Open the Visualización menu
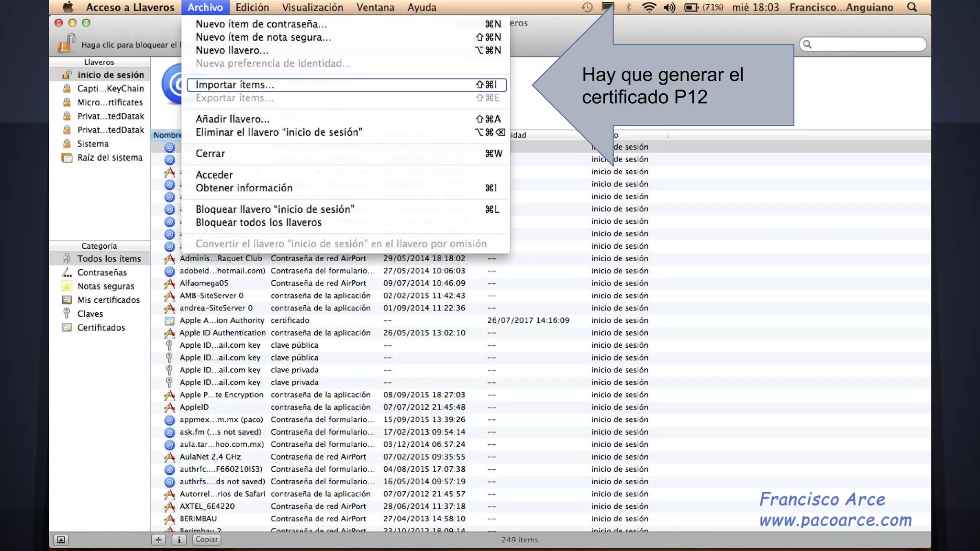980x551 pixels. pyautogui.click(x=312, y=7)
